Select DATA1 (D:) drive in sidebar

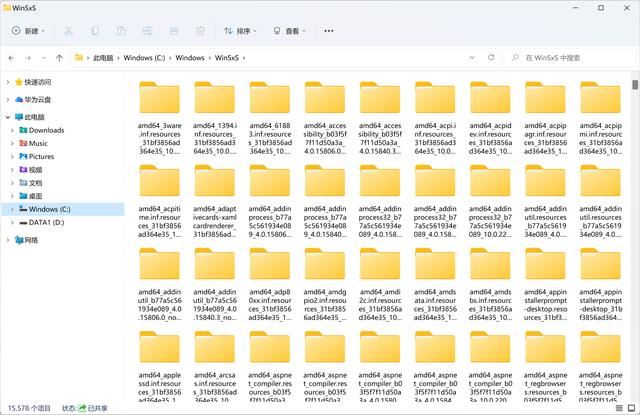click(47, 223)
